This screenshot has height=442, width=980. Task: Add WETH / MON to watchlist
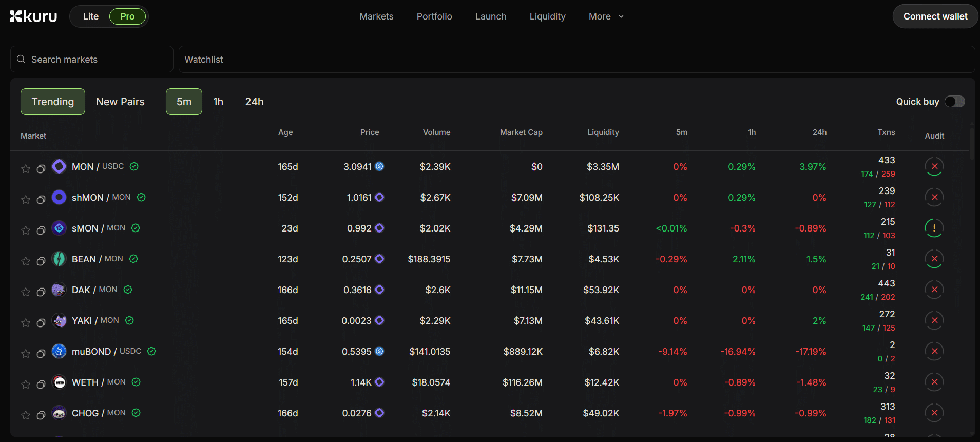(26, 385)
